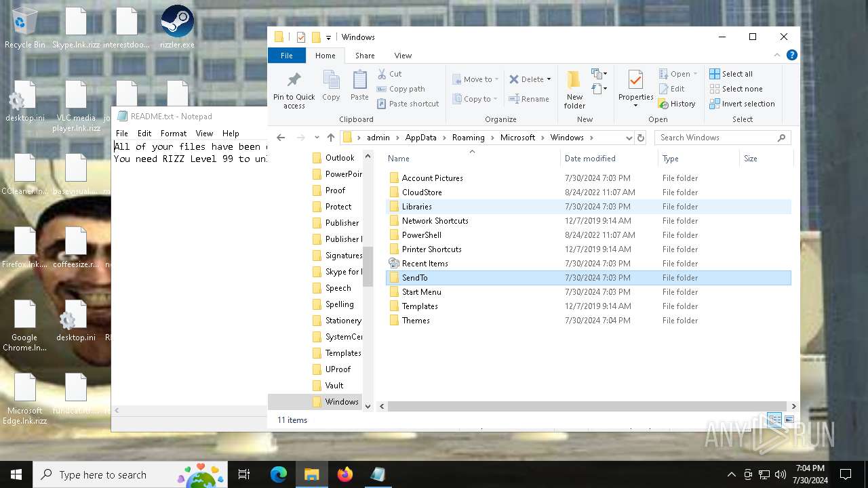This screenshot has height=488, width=868.
Task: Click Copy path in Clipboard group
Action: tap(401, 89)
